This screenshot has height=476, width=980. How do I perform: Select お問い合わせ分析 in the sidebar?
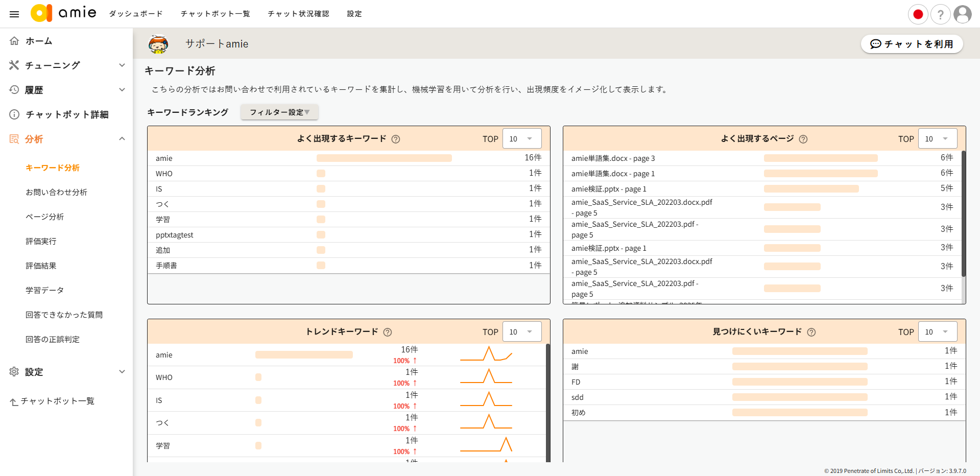(56, 192)
